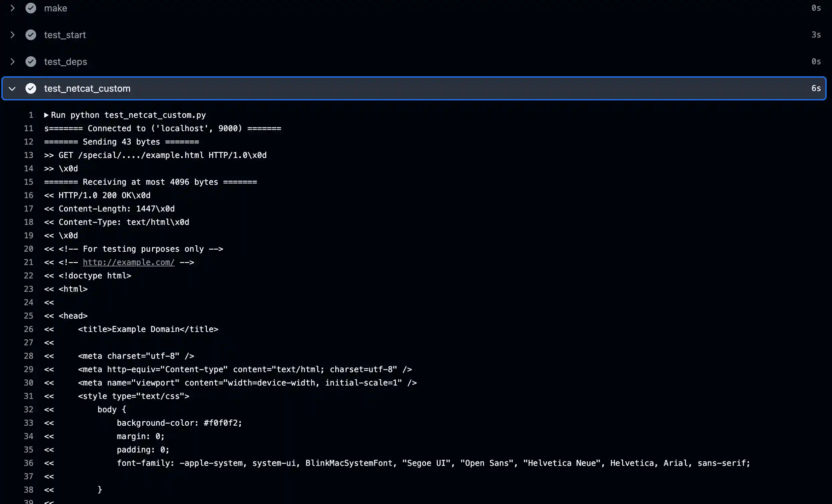Collapse the test_netcat_custom step chevron
This screenshot has width=832, height=504.
[x=12, y=89]
